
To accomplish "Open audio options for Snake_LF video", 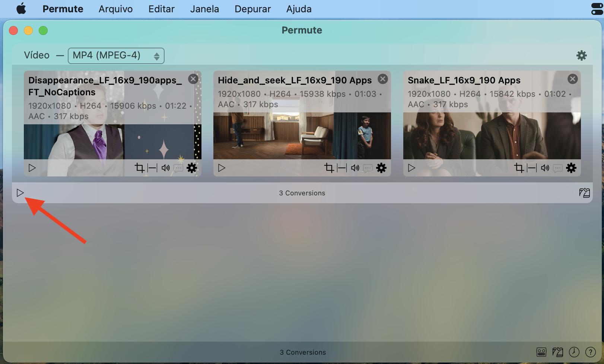I will (545, 168).
